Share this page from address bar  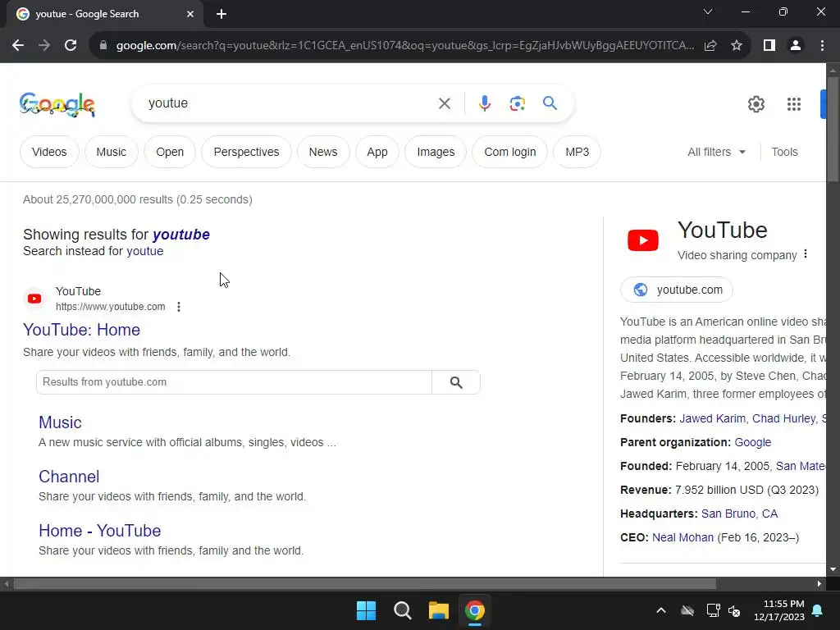[x=710, y=46]
